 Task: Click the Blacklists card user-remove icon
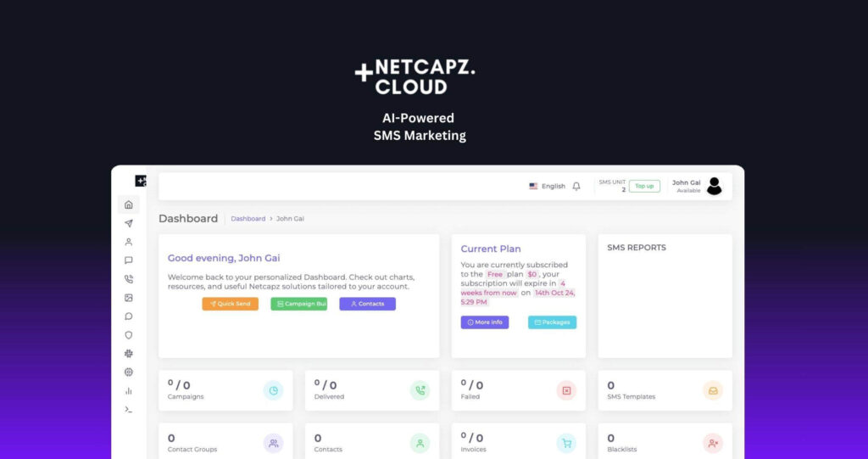[713, 444]
